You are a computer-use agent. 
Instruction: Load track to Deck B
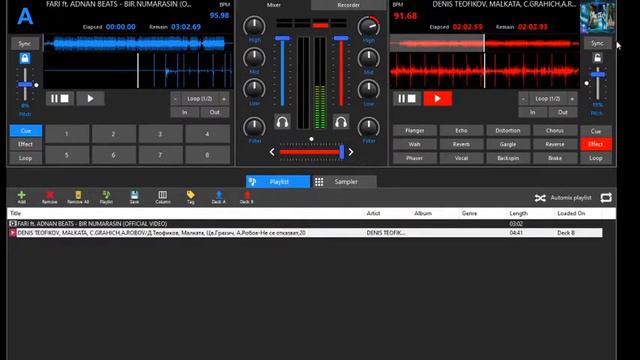pyautogui.click(x=247, y=197)
